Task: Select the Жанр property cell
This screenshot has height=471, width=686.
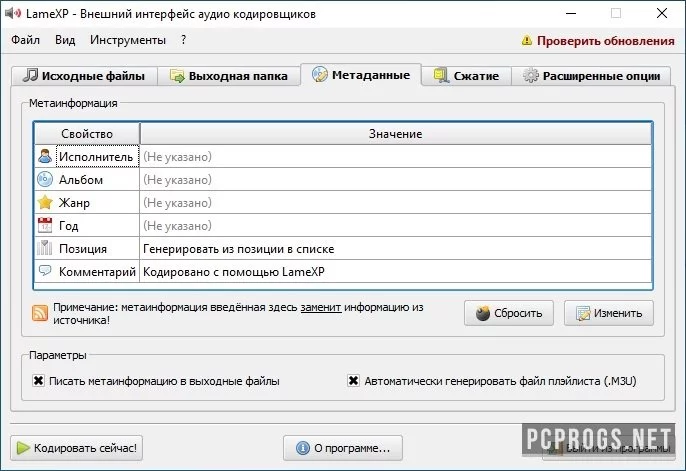Action: [87, 202]
